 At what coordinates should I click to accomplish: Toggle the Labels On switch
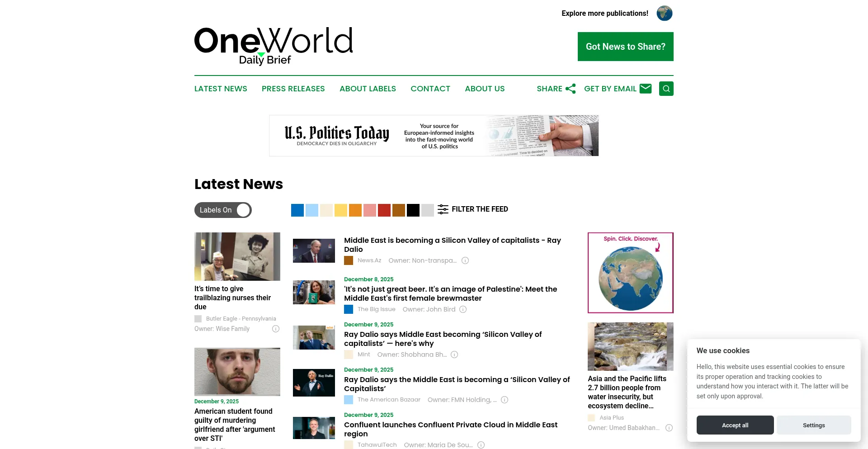pos(223,210)
